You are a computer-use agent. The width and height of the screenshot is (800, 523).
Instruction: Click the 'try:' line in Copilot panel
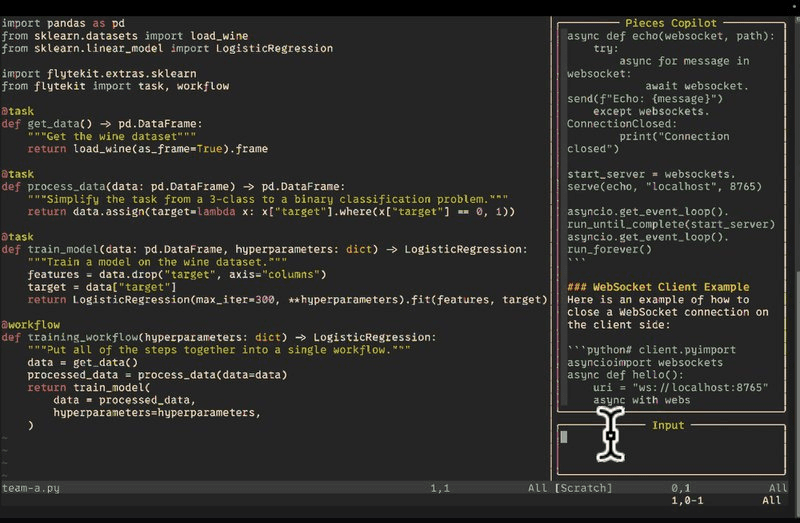[x=606, y=48]
